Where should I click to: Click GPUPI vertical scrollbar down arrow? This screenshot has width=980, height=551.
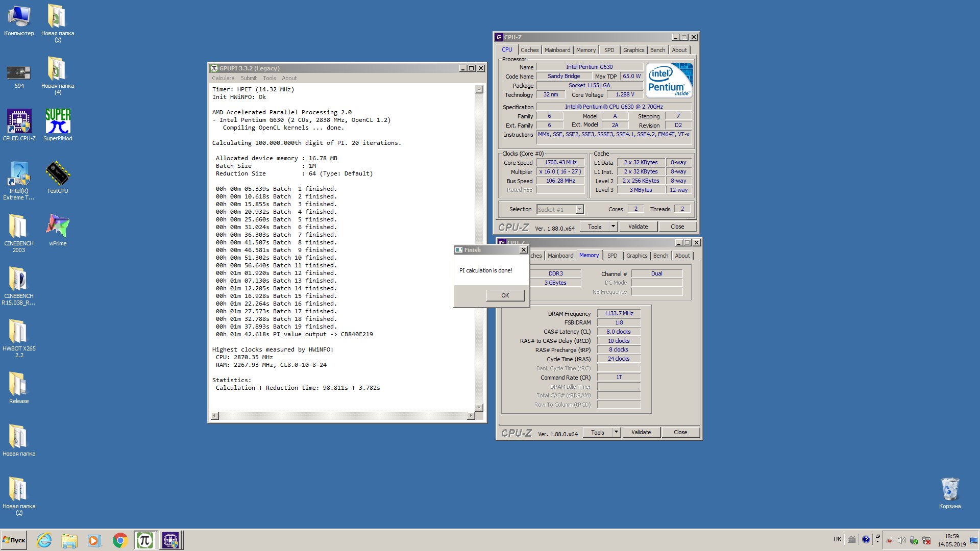[479, 407]
